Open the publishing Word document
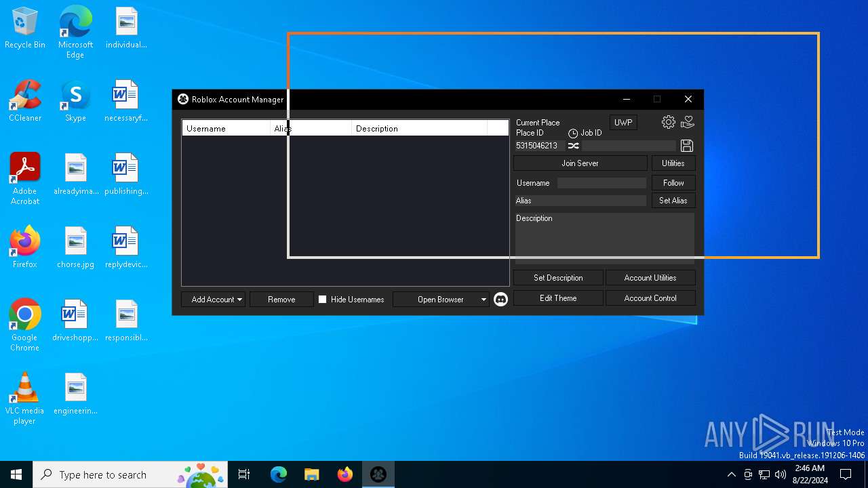 (x=126, y=174)
